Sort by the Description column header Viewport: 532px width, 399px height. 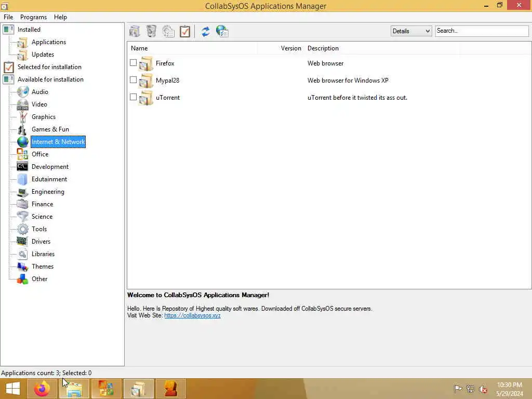(323, 48)
